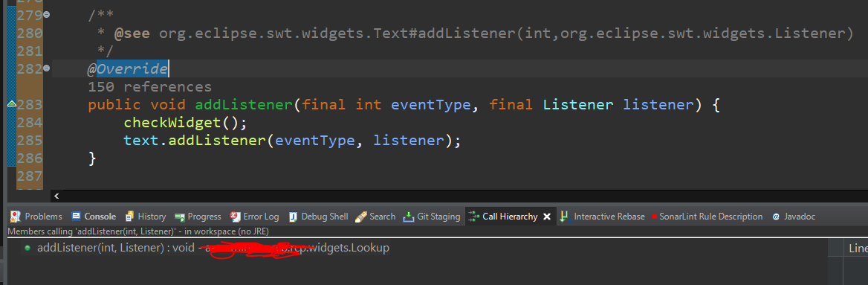Click the Javadoc @ icon
Viewport: 868px width, 285px height.
[x=776, y=217]
